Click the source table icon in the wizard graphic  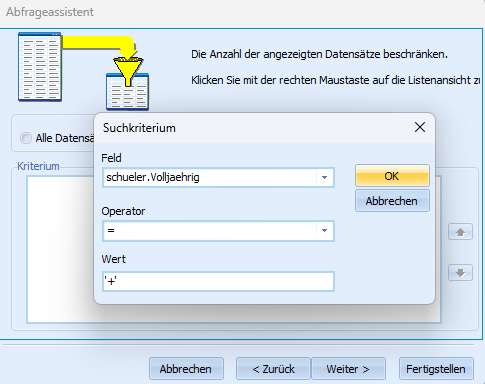tap(40, 67)
